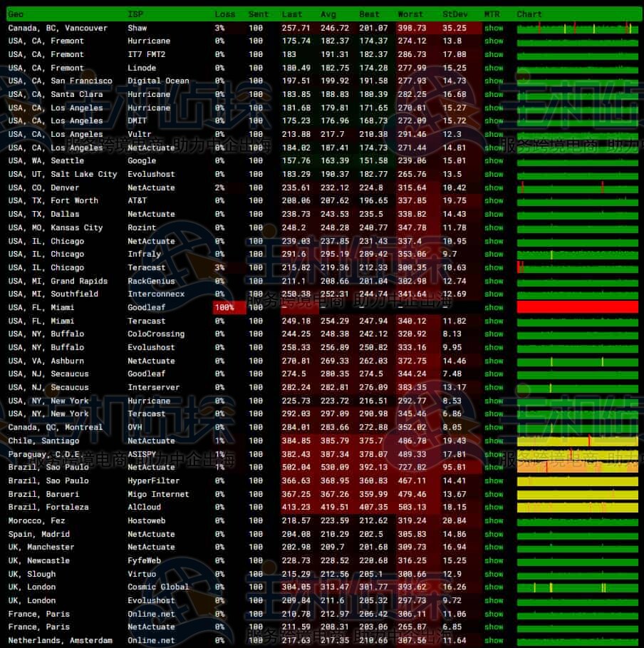Open 'show' for Fort Worth AT&T row
Viewport: 644px width, 648px height.
pyautogui.click(x=494, y=201)
